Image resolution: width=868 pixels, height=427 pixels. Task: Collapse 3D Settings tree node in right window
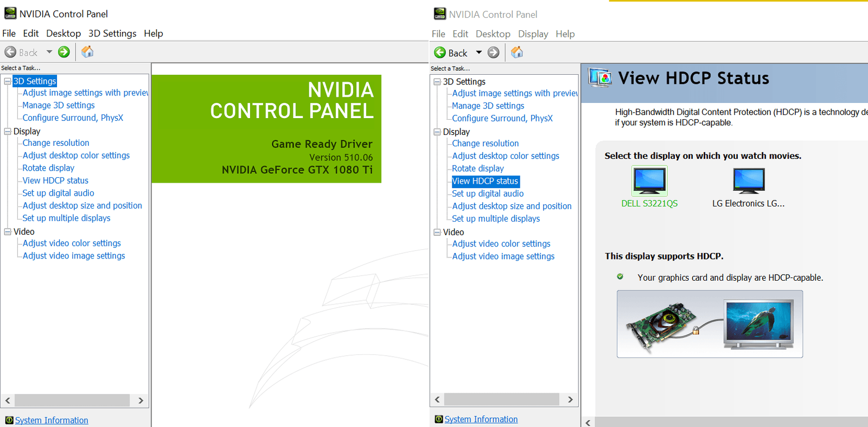[x=437, y=82]
